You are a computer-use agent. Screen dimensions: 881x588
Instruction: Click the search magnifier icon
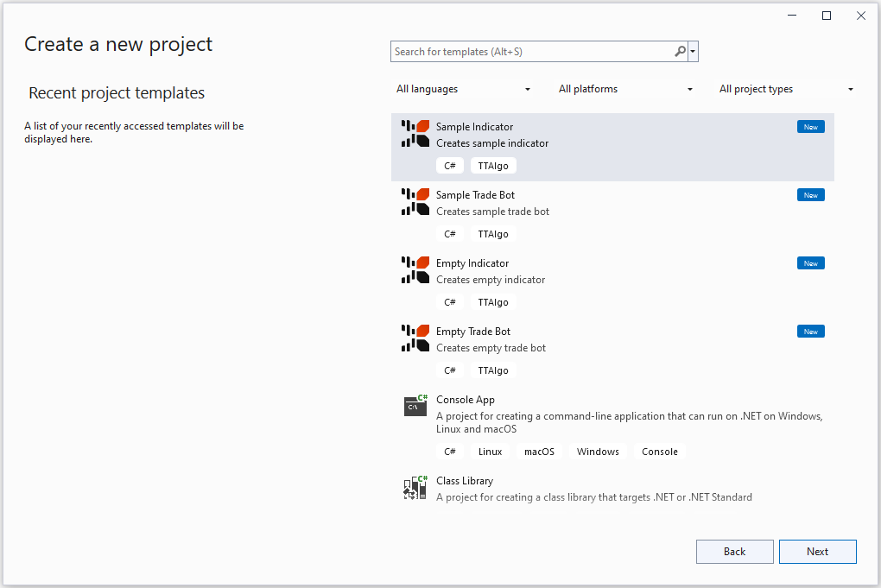[x=680, y=52]
